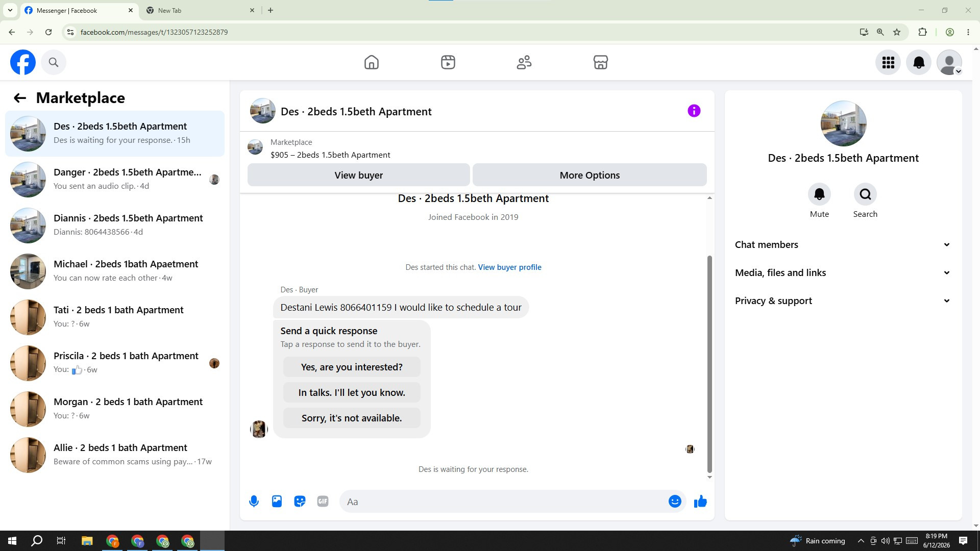Mute this conversation bell icon
The image size is (980, 551).
(819, 194)
